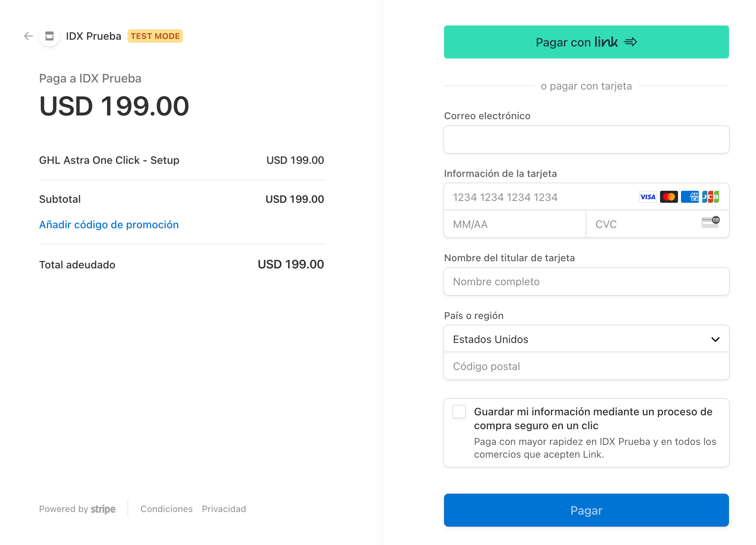Click the JCB card logo
Viewport: 756px width, 545px height.
711,197
